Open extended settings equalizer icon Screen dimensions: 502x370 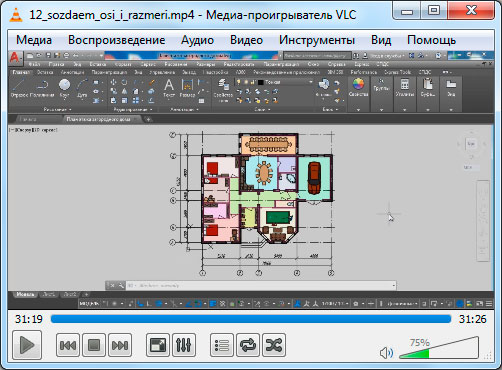[184, 345]
